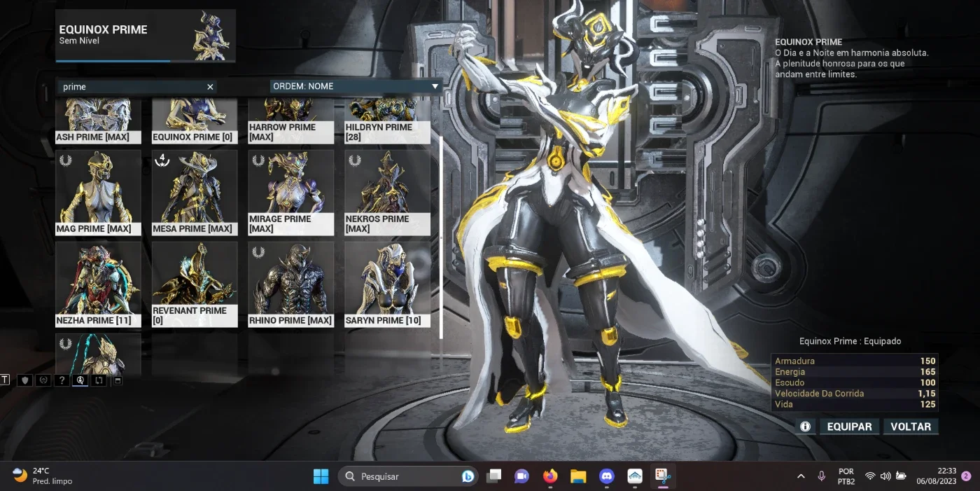Click the rank 4 badge on Mesa Prime
980x491 pixels.
pyautogui.click(x=162, y=160)
